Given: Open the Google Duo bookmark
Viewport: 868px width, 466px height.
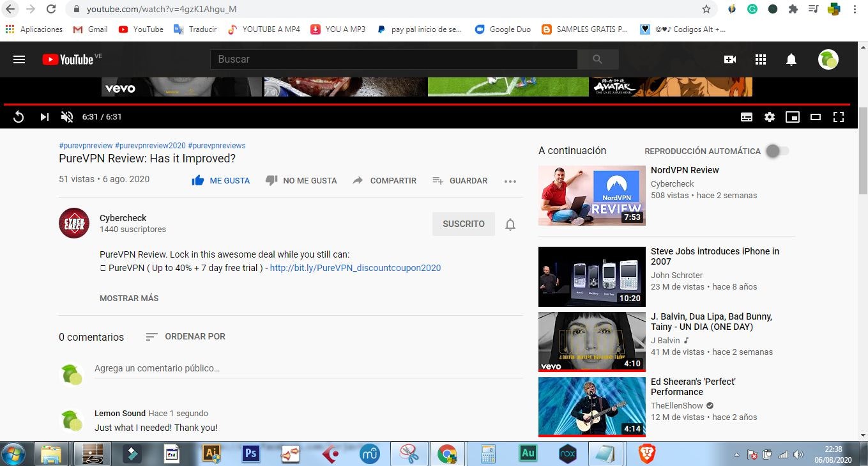Looking at the screenshot, I should pos(503,29).
